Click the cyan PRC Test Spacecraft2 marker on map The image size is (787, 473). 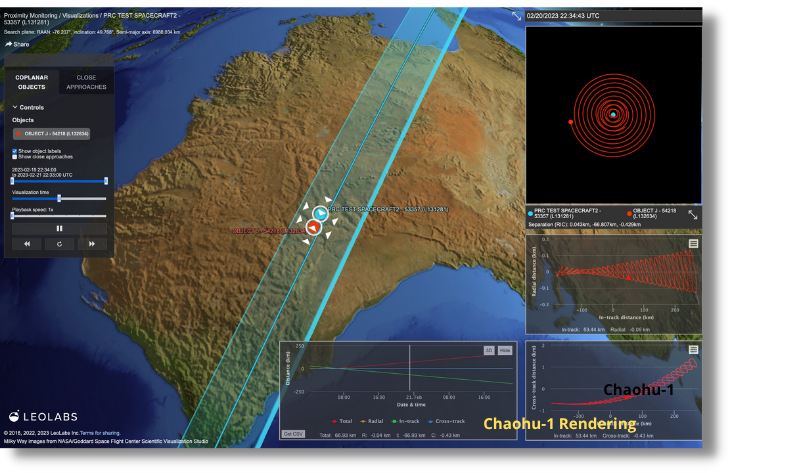tap(320, 214)
